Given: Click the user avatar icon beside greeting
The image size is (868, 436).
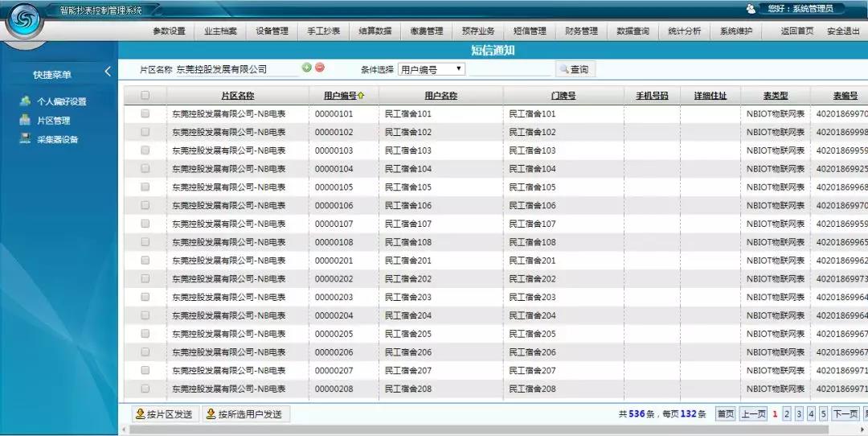Looking at the screenshot, I should [751, 8].
